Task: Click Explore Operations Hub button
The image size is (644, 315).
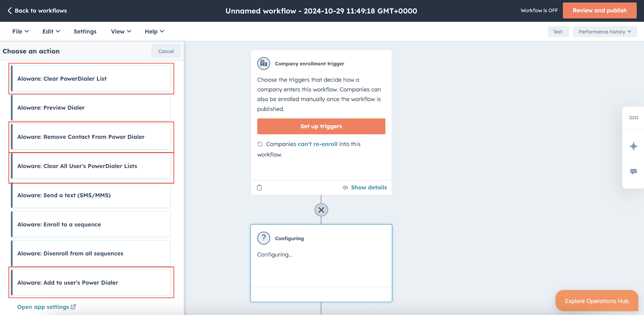Action: [597, 301]
